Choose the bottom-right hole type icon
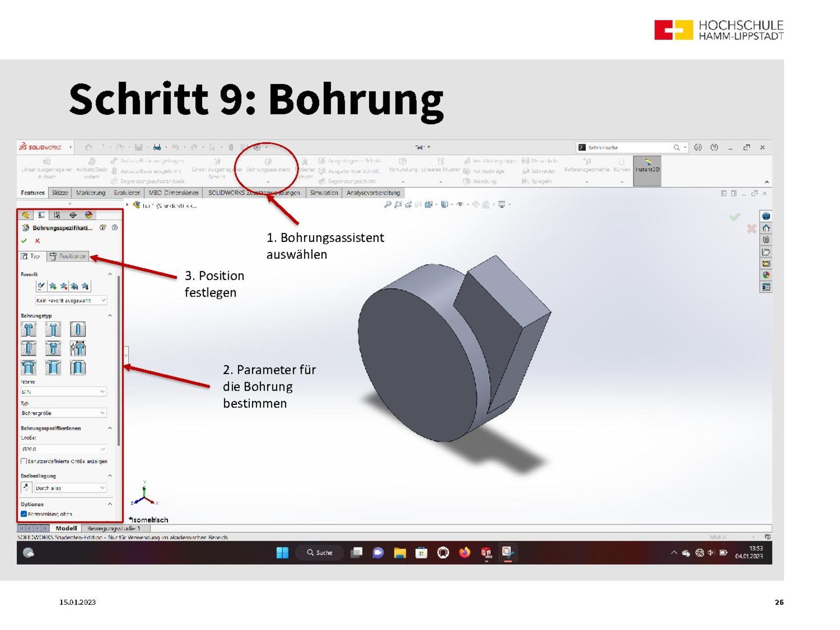Viewport: 840px width, 630px height. (78, 367)
